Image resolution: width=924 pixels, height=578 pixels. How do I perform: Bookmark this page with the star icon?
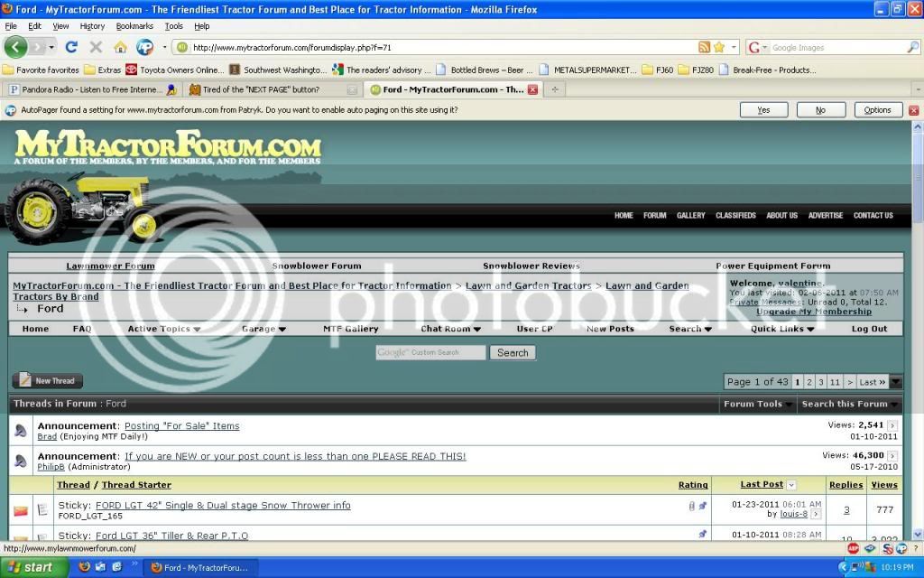[x=719, y=47]
